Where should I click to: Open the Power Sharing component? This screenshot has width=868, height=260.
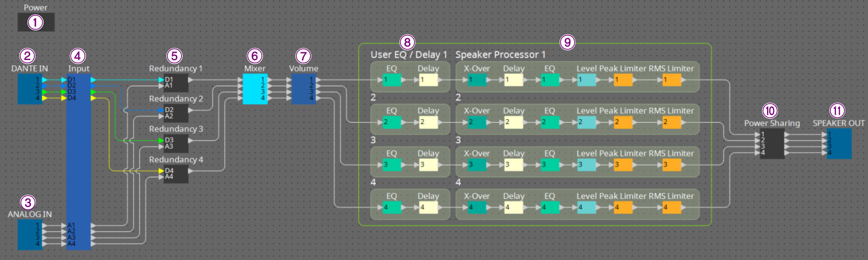(772, 144)
